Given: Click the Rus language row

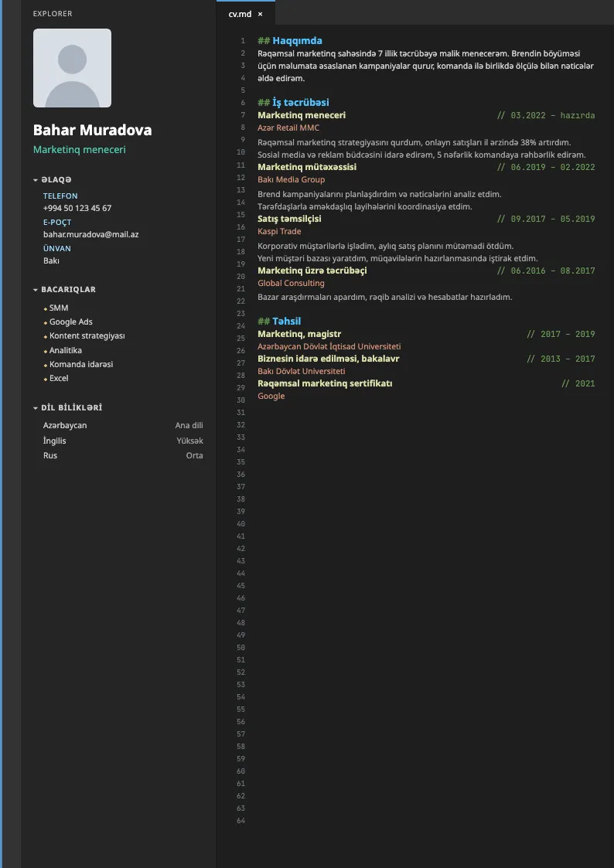Looking at the screenshot, I should (x=123, y=455).
